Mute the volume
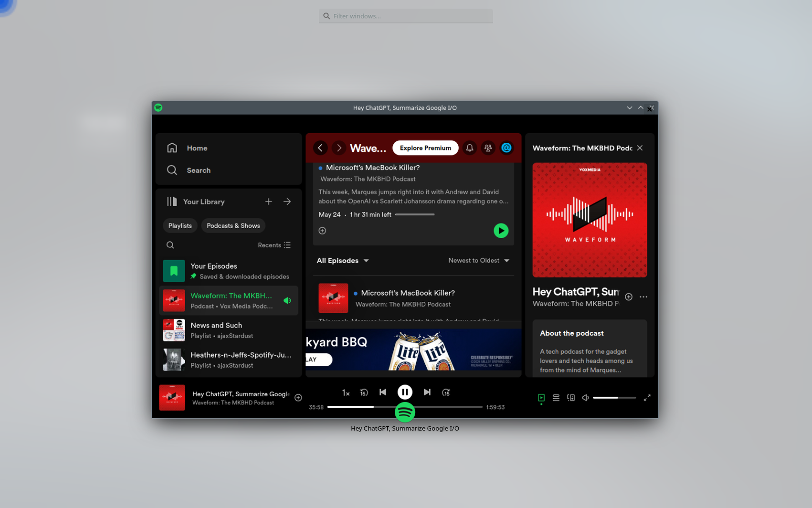The image size is (812, 508). (x=586, y=398)
